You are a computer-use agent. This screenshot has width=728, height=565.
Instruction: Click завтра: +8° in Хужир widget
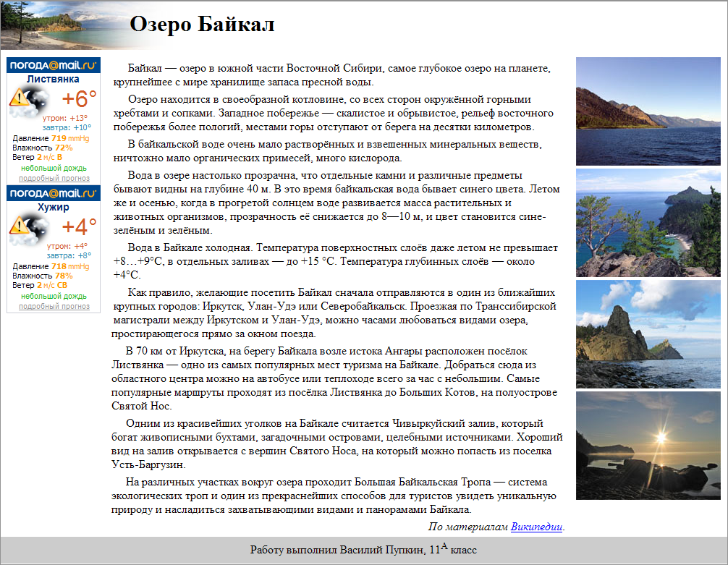(x=69, y=255)
